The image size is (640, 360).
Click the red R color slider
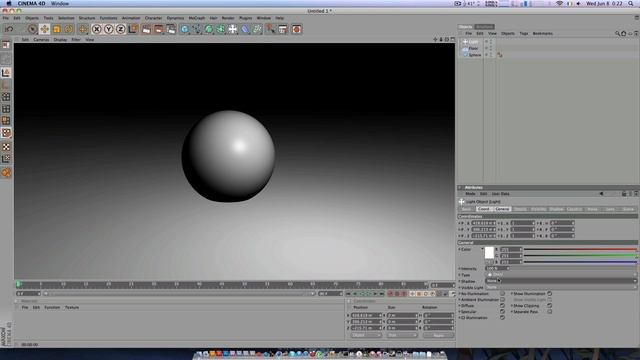[x=580, y=249]
